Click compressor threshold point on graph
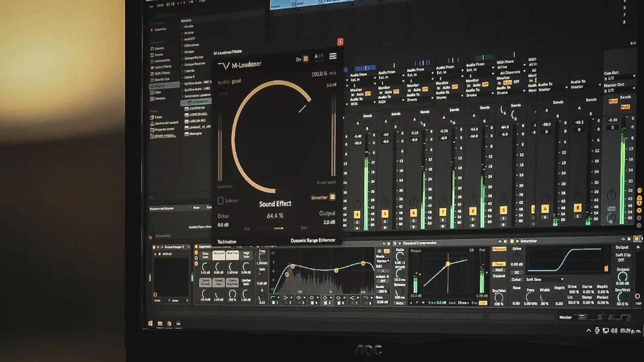Image resolution: width=644 pixels, height=362 pixels. (x=448, y=264)
